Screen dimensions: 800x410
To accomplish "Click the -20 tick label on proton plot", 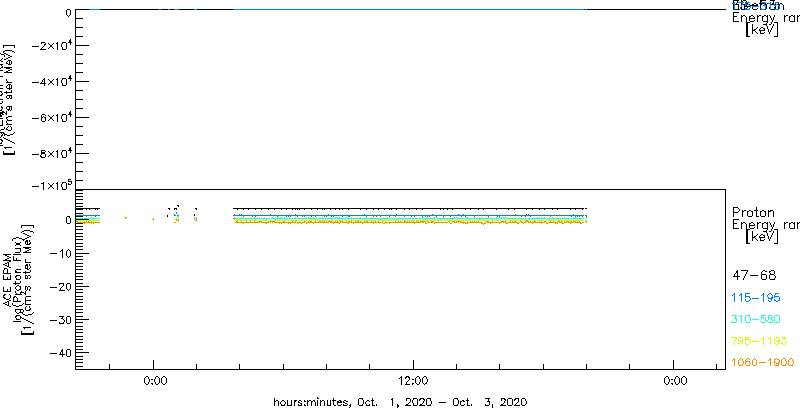I will 59,287.
